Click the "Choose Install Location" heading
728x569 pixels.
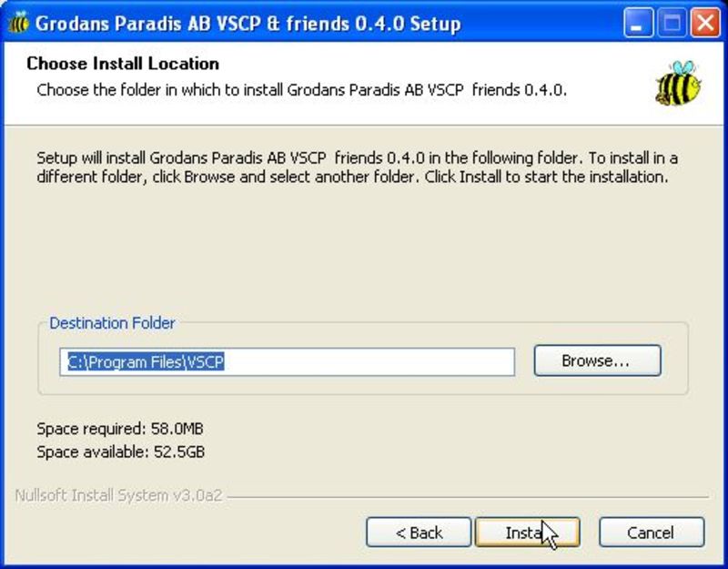[123, 64]
